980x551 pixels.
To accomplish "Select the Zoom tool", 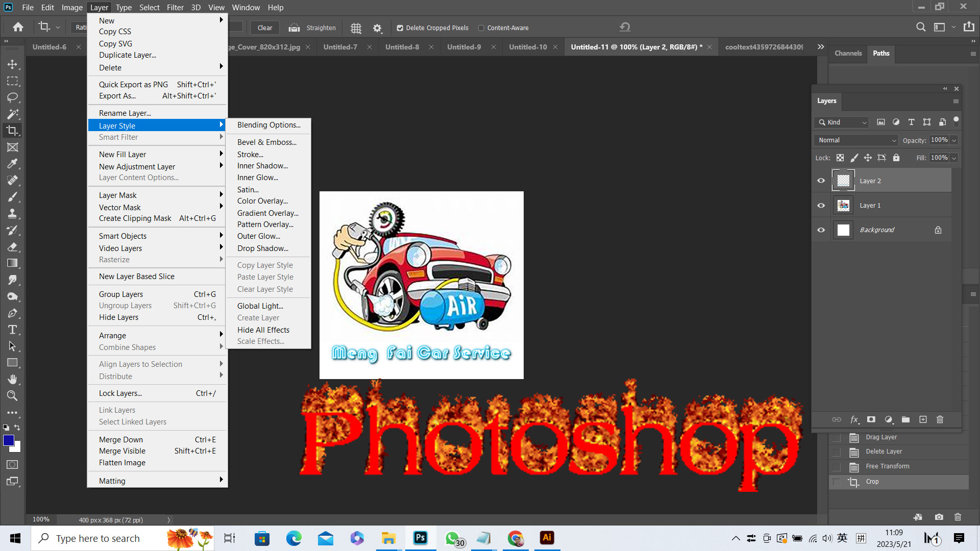I will click(12, 396).
